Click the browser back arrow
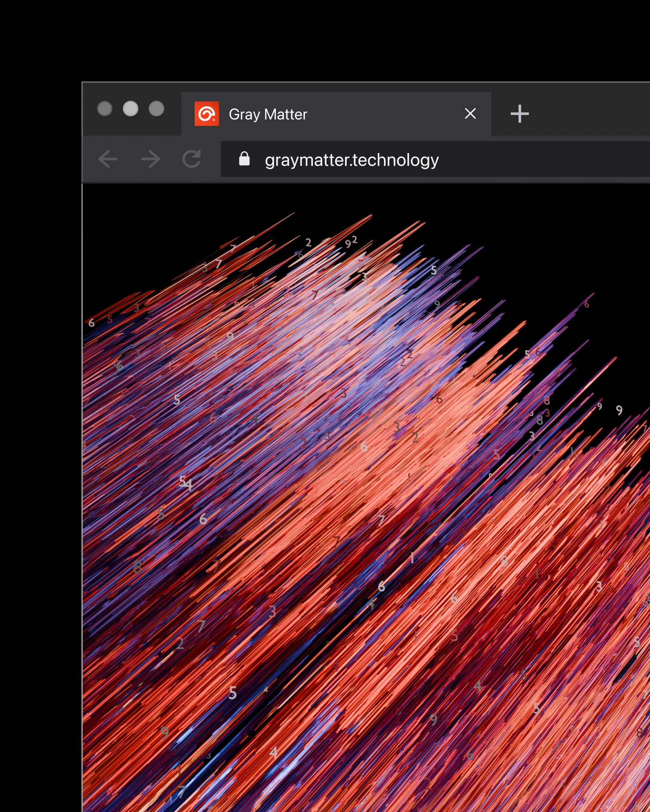This screenshot has width=650, height=812. coord(108,159)
